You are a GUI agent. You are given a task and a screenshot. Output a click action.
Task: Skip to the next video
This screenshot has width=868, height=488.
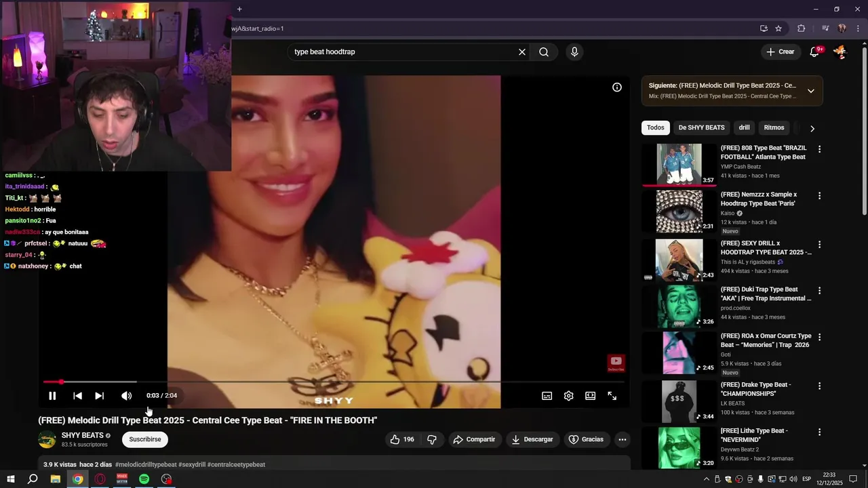[x=99, y=396]
